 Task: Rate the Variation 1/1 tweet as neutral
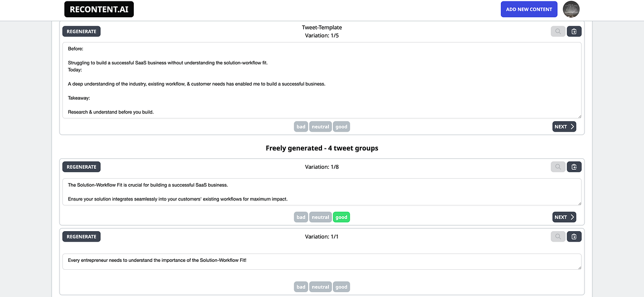321,287
